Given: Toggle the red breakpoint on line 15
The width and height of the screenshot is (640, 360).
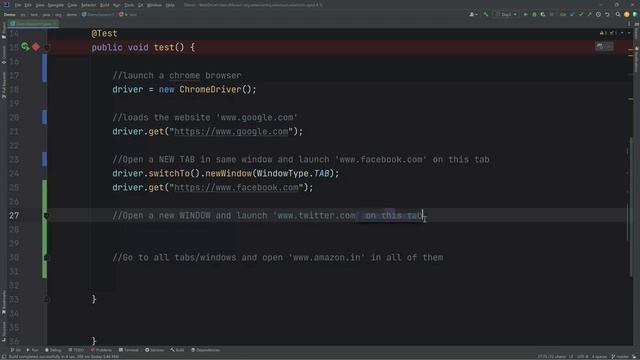Looking at the screenshot, I should click(x=36, y=47).
